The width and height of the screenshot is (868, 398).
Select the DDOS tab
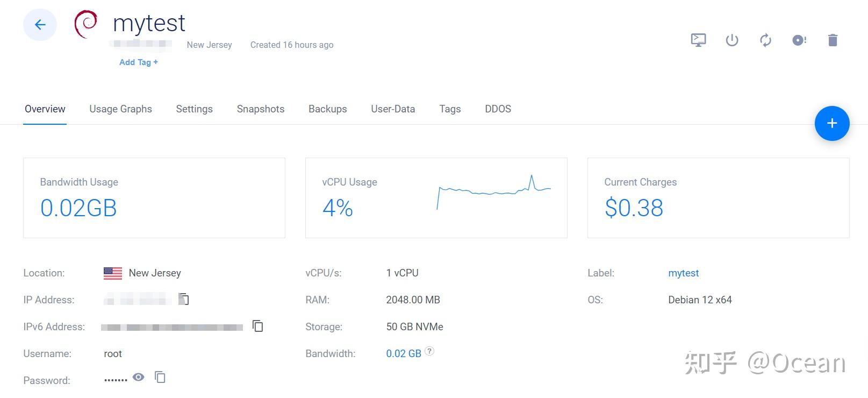click(x=498, y=109)
